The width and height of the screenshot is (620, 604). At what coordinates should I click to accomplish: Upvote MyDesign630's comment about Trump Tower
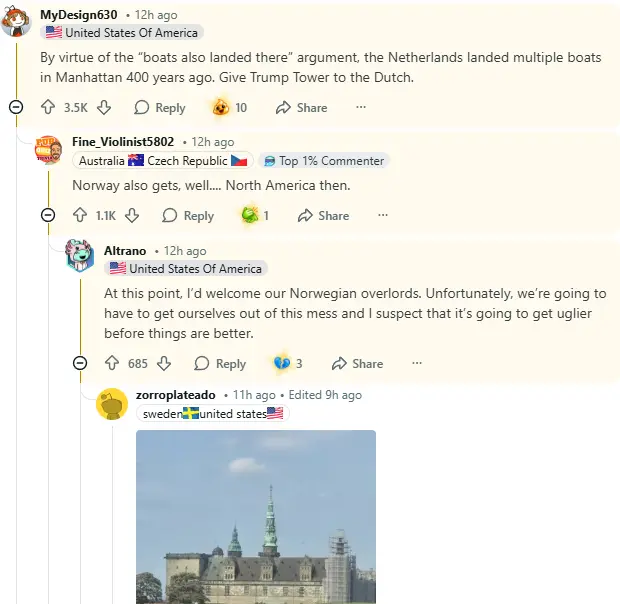click(47, 108)
